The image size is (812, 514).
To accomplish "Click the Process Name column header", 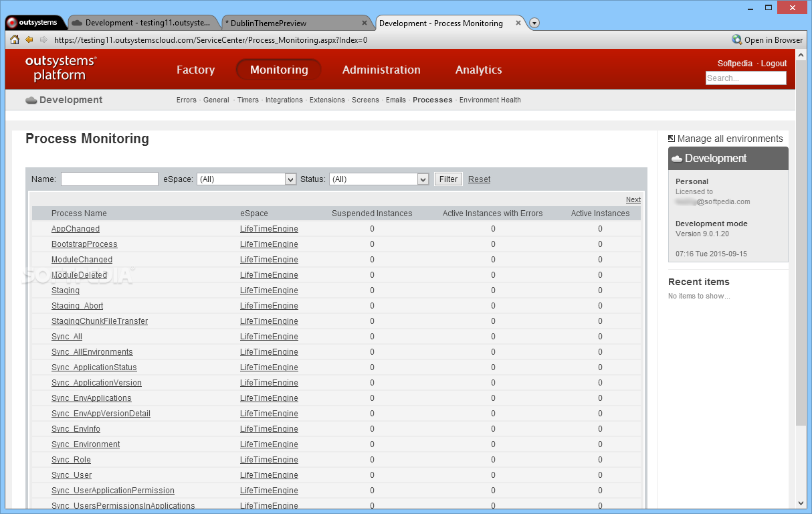I will pyautogui.click(x=79, y=213).
